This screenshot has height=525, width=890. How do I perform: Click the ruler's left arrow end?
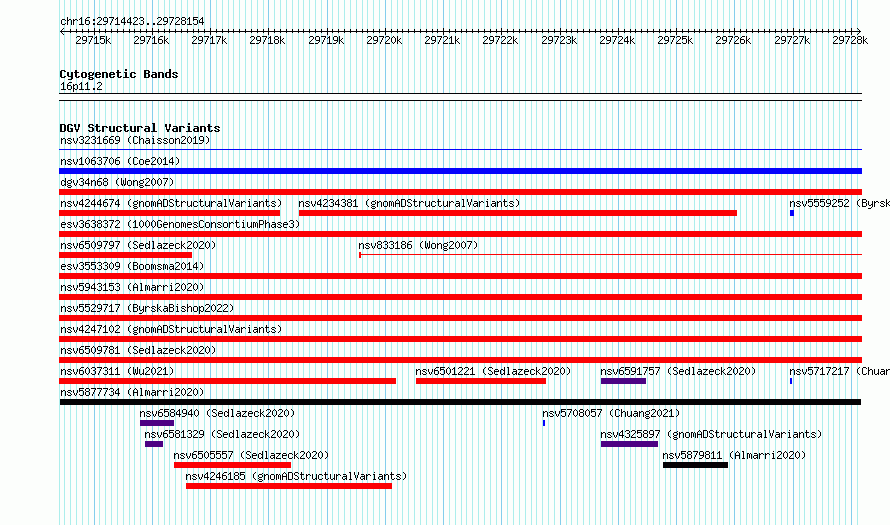point(62,31)
